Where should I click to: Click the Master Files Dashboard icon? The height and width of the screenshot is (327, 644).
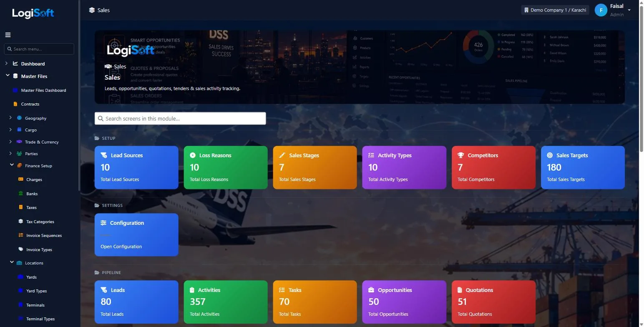click(x=15, y=90)
